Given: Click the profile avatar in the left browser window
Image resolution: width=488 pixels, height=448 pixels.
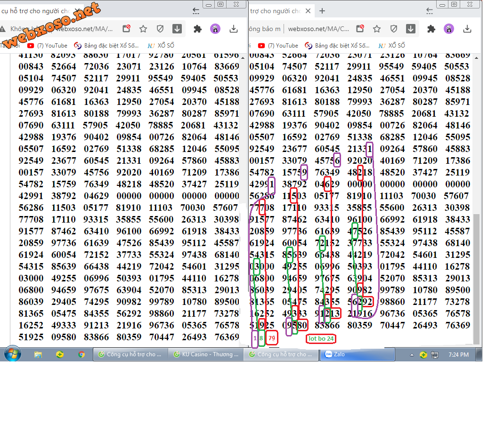Looking at the screenshot, I should coord(215,29).
